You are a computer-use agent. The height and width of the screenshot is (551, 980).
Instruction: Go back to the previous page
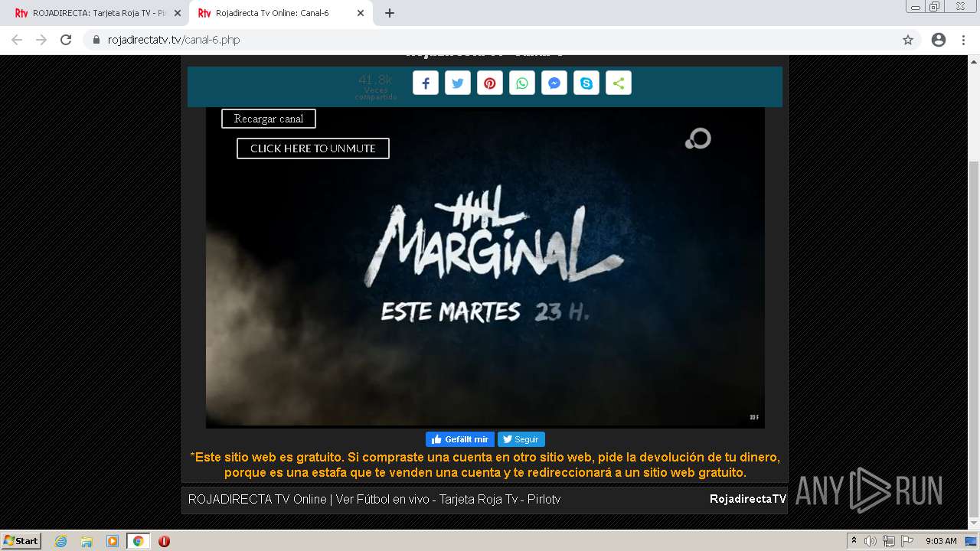click(x=17, y=40)
